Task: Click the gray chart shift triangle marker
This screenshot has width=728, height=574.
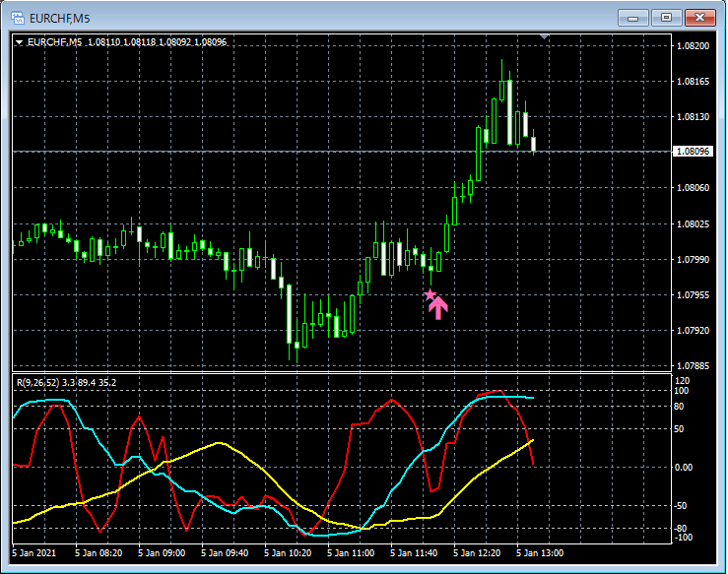Action: pos(546,37)
